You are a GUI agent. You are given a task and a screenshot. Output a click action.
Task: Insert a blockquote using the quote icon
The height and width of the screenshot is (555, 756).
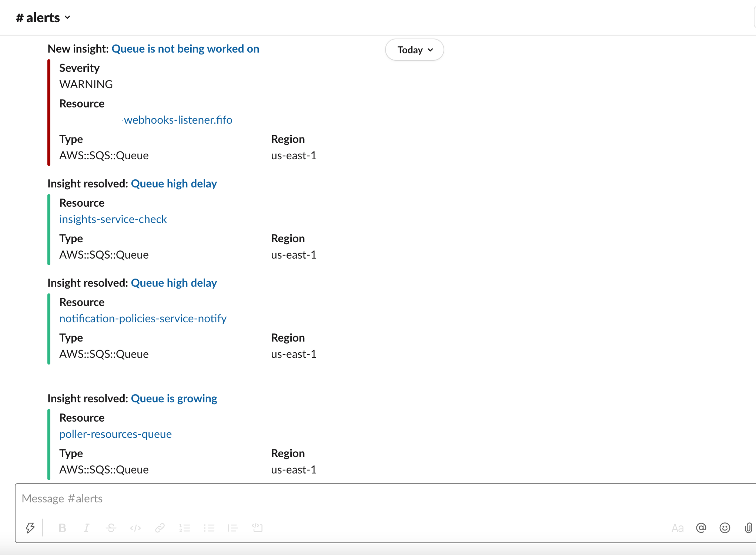coord(233,528)
